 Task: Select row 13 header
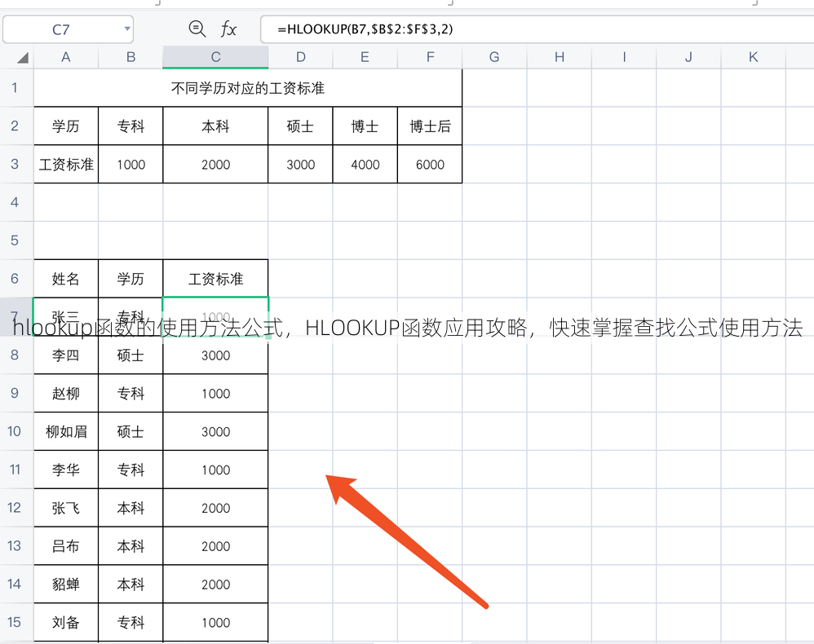tap(15, 546)
